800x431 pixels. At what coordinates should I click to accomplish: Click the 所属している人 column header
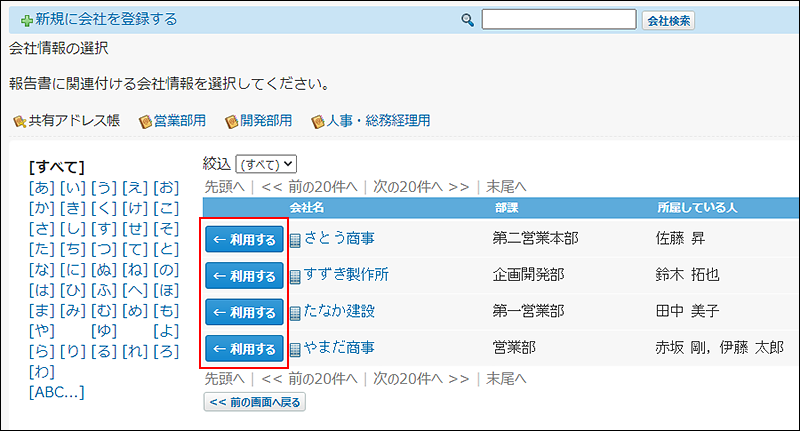click(697, 208)
